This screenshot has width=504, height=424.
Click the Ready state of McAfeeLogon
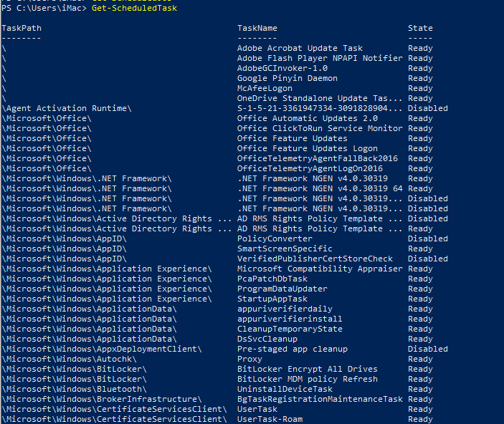tap(420, 88)
